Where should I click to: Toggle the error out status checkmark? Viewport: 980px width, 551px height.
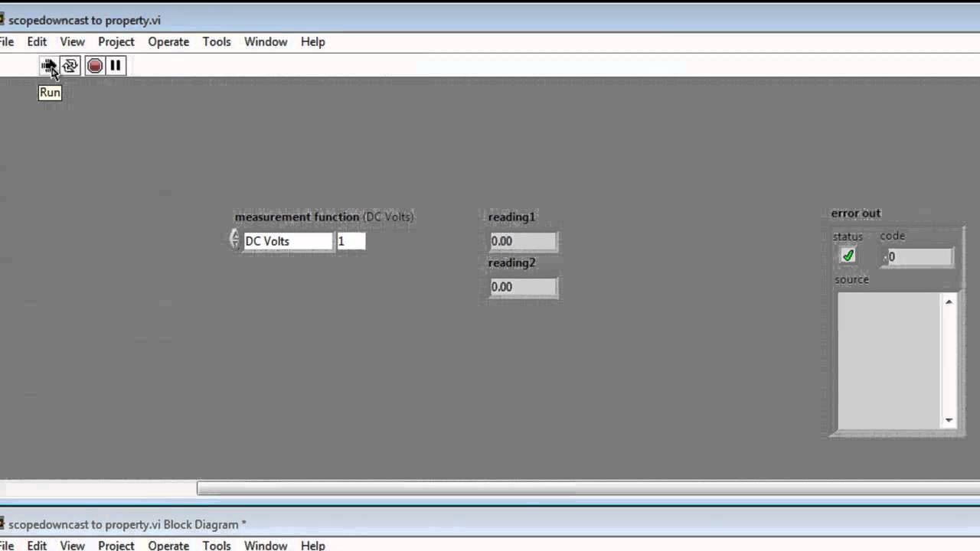click(848, 256)
